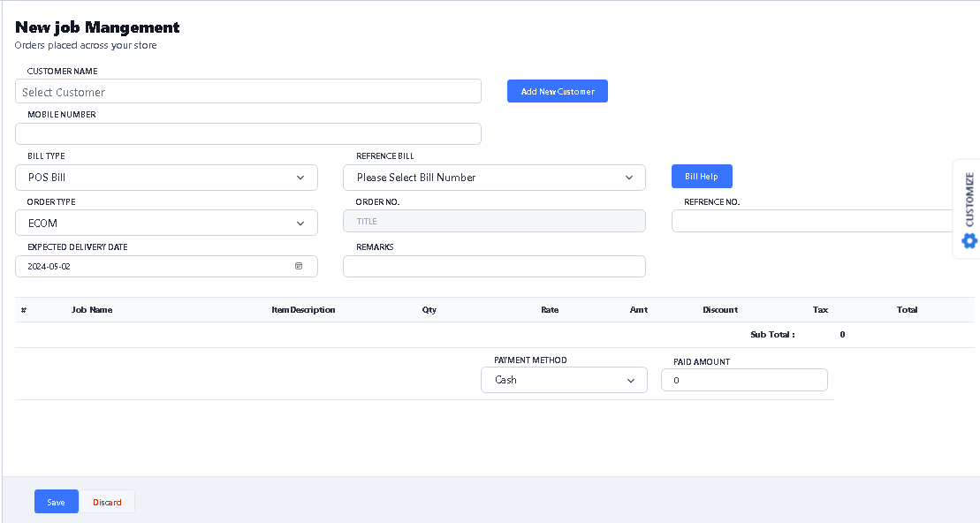Click the Item Description column header
The height and width of the screenshot is (523, 980).
tap(303, 310)
